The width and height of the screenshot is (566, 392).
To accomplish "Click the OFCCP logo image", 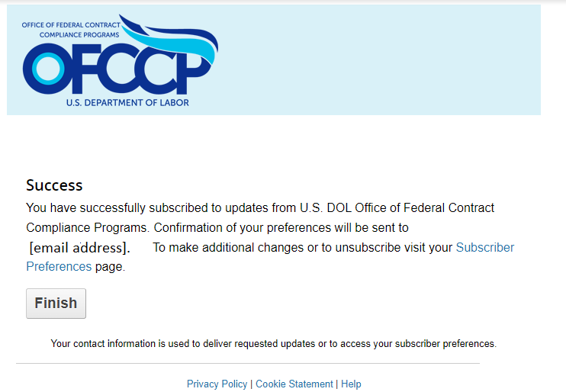I will [120, 61].
